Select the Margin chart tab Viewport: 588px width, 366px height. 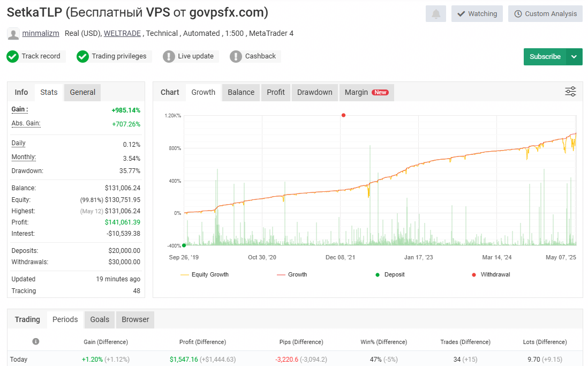click(367, 92)
